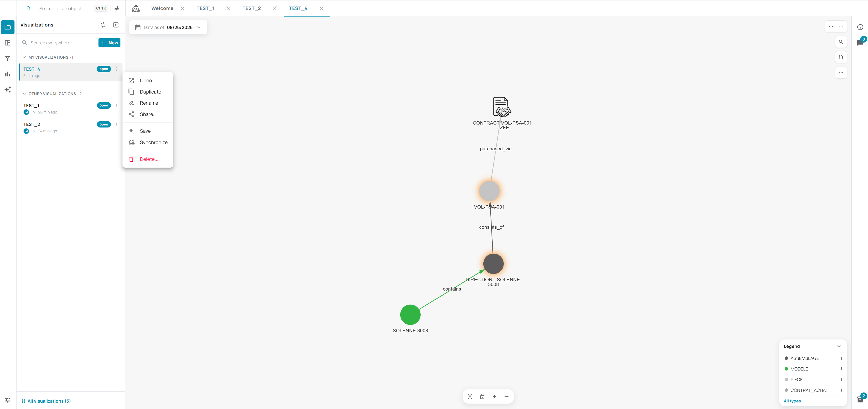Select Duplicate in context menu
This screenshot has height=409, width=868.
pos(148,92)
